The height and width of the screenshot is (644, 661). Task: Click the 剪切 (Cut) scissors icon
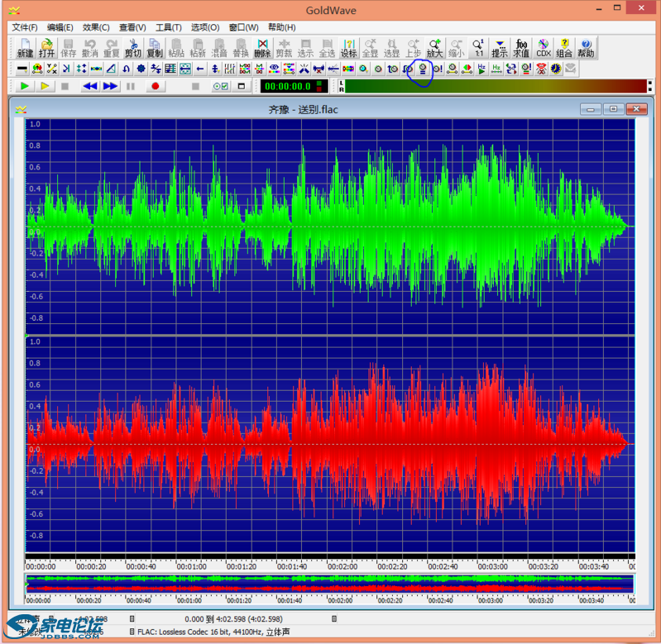click(133, 48)
